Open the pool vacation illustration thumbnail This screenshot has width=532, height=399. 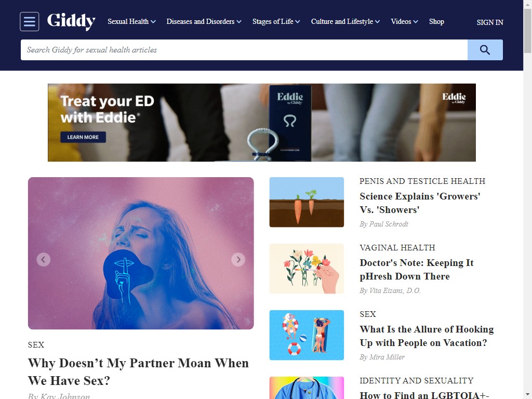307,335
